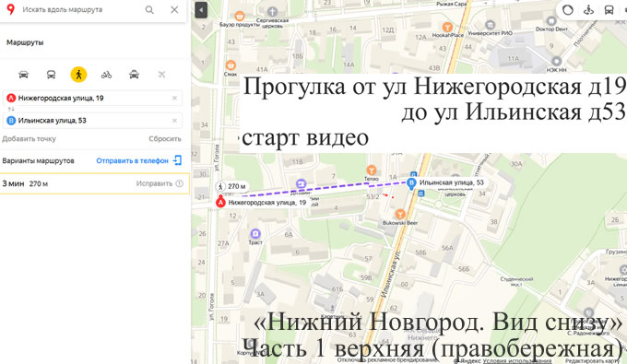Select the 3 мин 270 м route option
Viewport: 627px width, 364px height.
(94, 183)
